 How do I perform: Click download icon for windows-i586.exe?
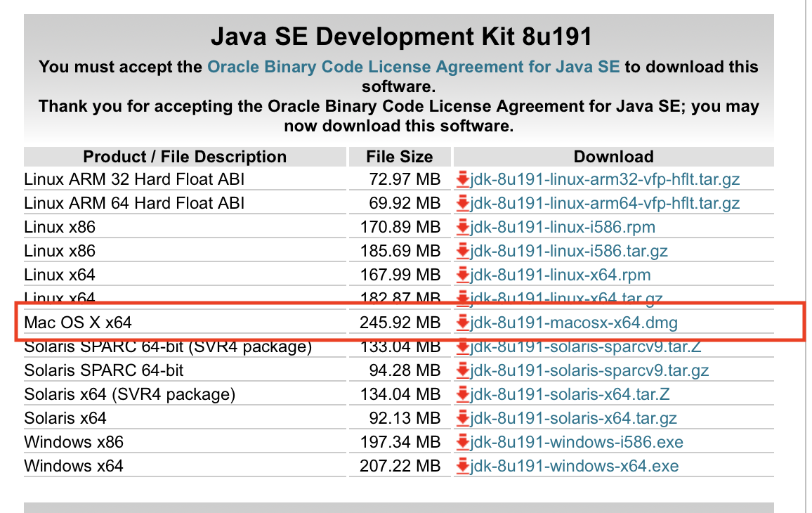pyautogui.click(x=462, y=443)
